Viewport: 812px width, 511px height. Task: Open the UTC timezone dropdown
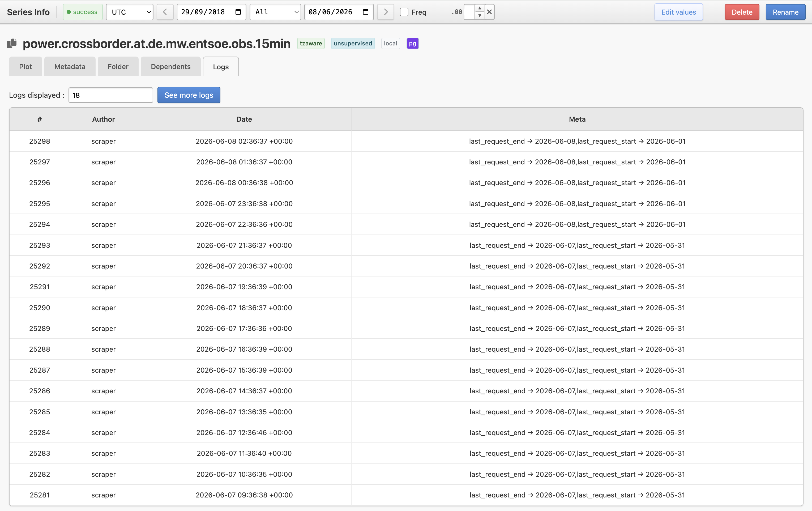[x=130, y=12]
